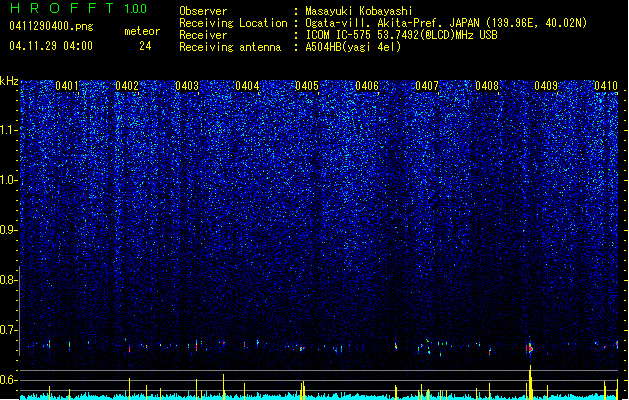The height and width of the screenshot is (400, 629).
Task: Click the 0406 time marker
Action: pyautogui.click(x=367, y=86)
